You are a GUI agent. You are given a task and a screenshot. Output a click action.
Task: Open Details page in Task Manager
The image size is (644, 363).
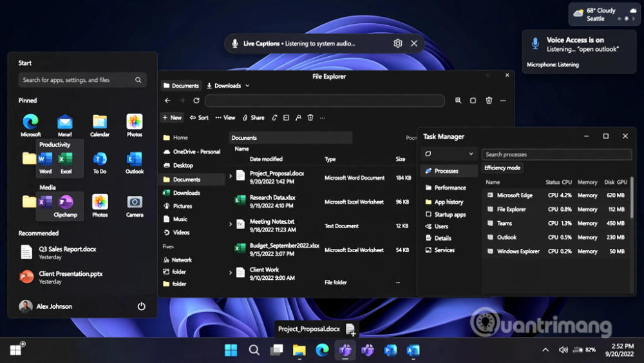(x=438, y=238)
